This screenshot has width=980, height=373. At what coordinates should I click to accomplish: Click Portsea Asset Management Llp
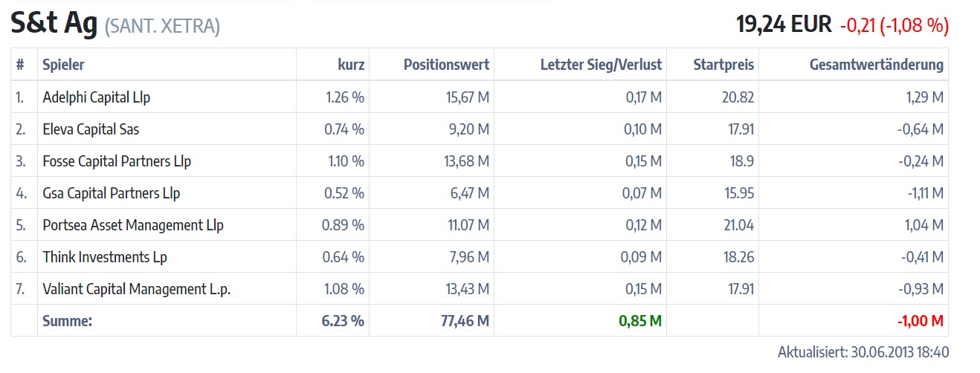point(133,225)
